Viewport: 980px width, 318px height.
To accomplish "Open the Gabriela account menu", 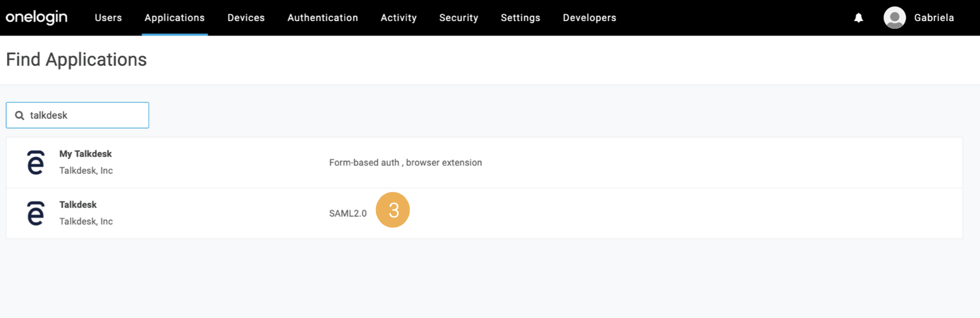I will 934,18.
